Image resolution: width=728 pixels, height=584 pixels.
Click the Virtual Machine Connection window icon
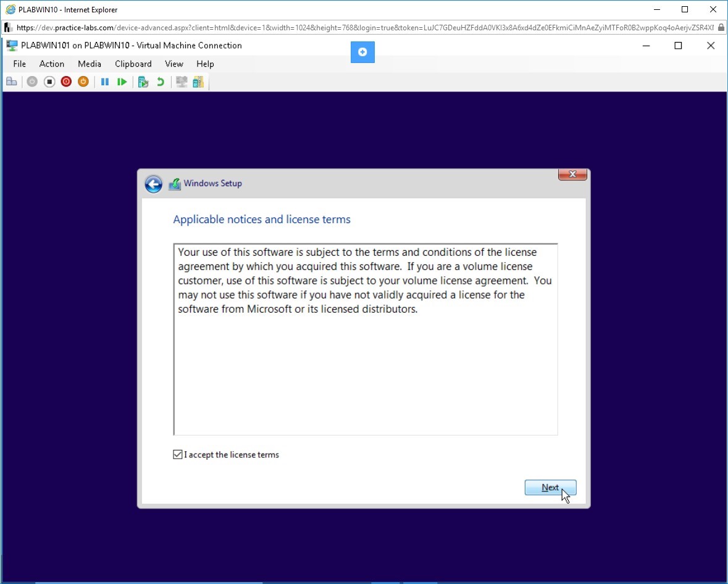pyautogui.click(x=12, y=46)
